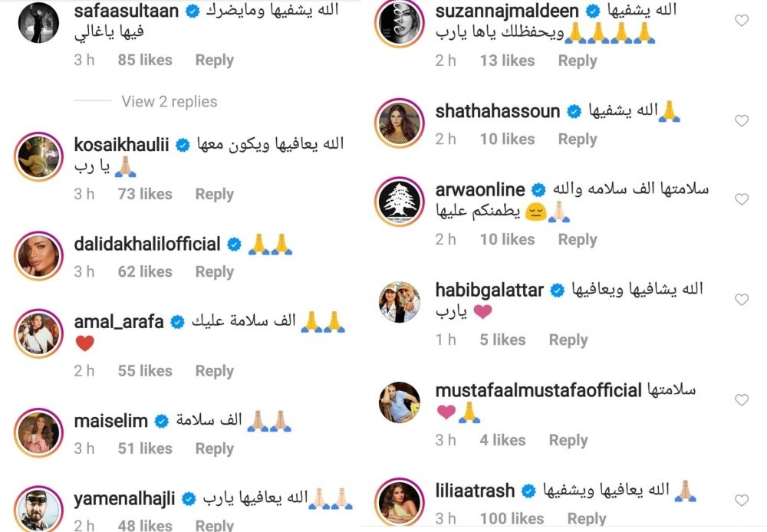
Task: Like suzannajmaldeen's comment with heart icon
Action: coord(742,21)
